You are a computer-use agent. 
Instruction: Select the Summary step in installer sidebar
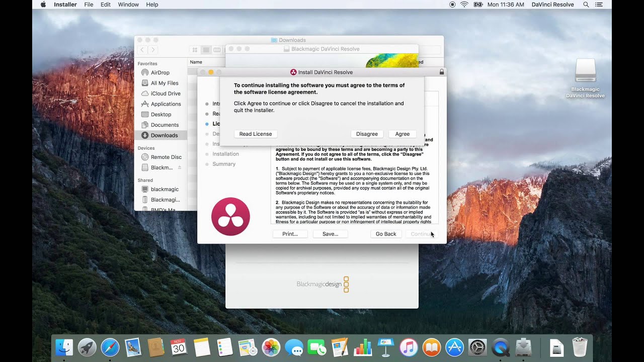[224, 164]
